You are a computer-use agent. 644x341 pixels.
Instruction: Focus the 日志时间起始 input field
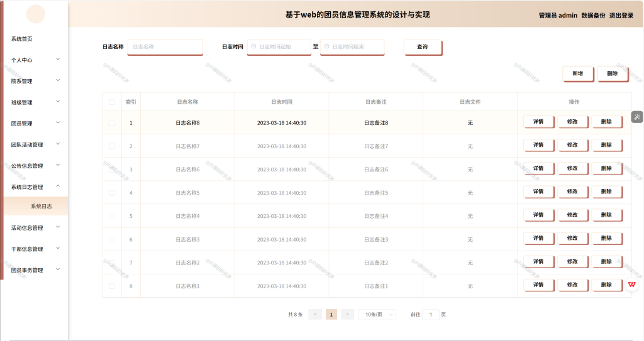pyautogui.click(x=279, y=46)
